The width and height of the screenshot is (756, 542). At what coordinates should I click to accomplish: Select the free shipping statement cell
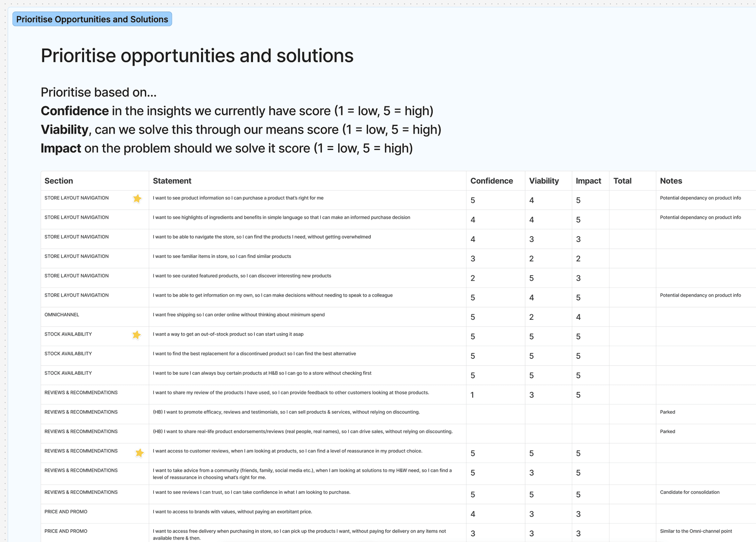click(x=239, y=315)
